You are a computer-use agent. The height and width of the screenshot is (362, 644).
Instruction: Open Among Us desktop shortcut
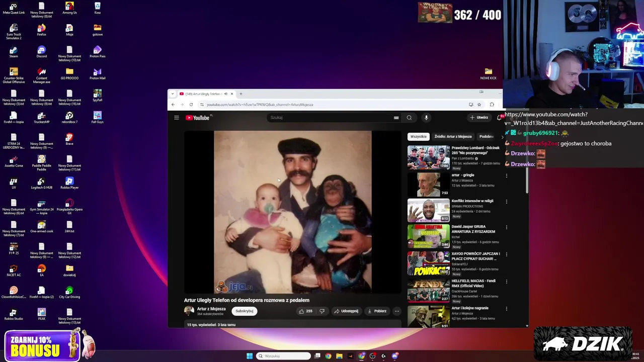pyautogui.click(x=69, y=8)
